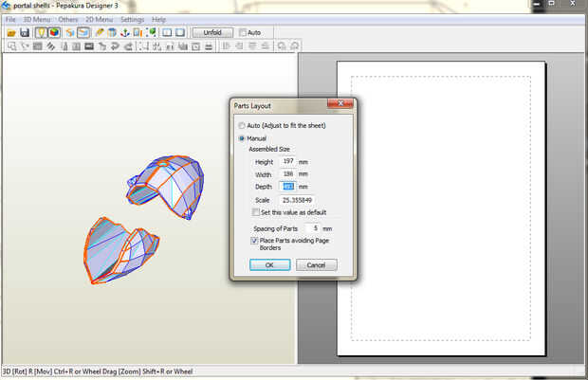This screenshot has height=380, width=588.
Task: Select the pencil edge-marking tool
Action: pos(100,33)
